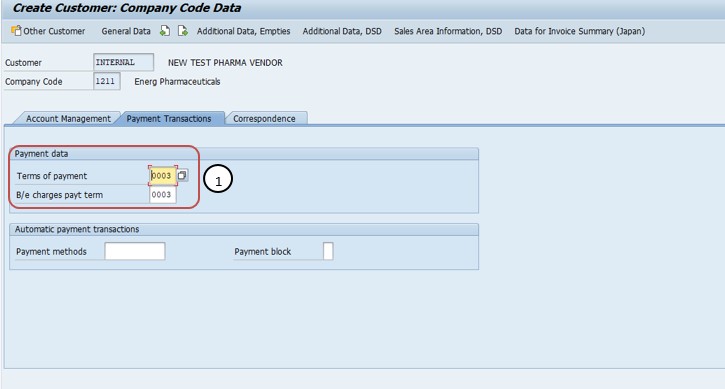The height and width of the screenshot is (389, 725).
Task: Click the Payment methods label
Action: tap(51, 252)
